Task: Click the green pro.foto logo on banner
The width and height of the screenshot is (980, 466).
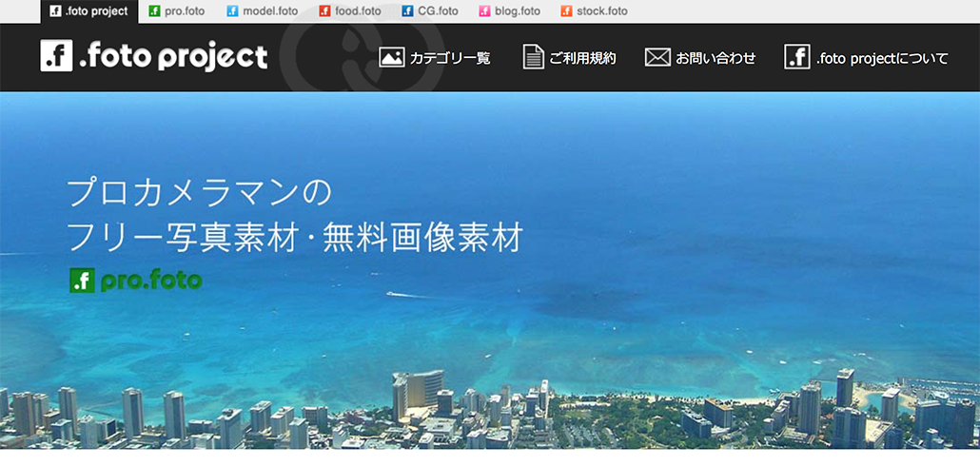Action: coord(135,281)
